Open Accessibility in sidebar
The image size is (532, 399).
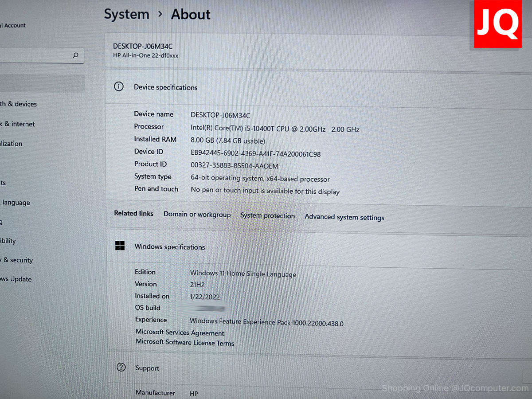[8, 241]
